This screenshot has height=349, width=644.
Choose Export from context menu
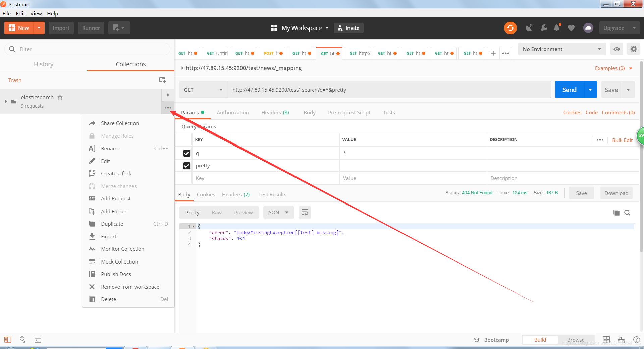coord(128,236)
